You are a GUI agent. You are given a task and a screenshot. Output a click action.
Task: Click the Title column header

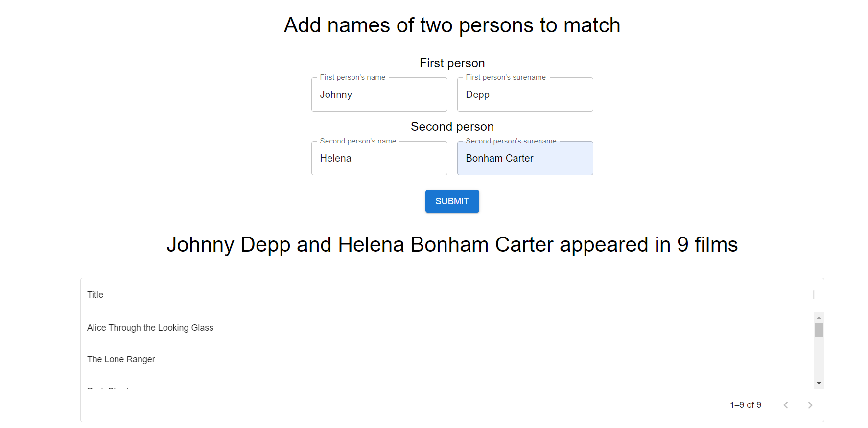click(x=95, y=294)
